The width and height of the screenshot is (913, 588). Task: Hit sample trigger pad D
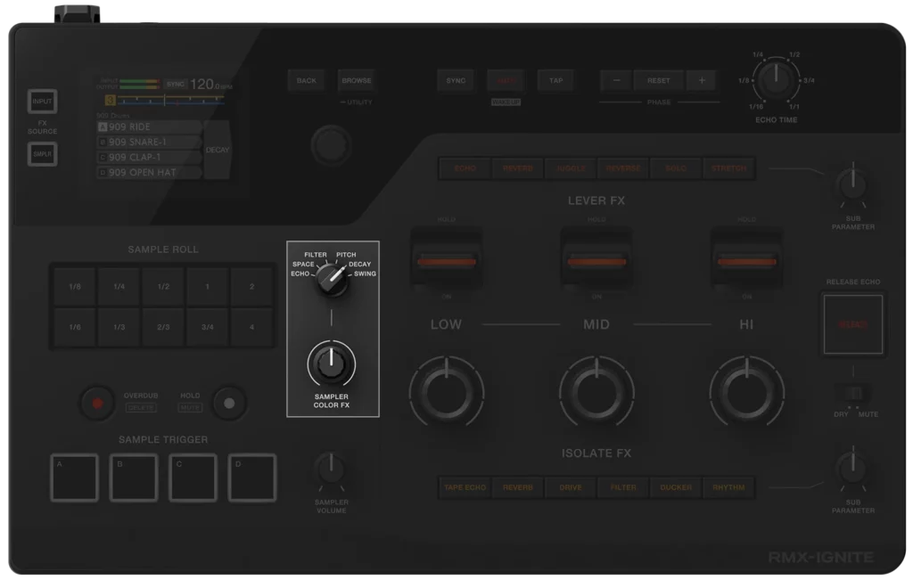pos(252,478)
